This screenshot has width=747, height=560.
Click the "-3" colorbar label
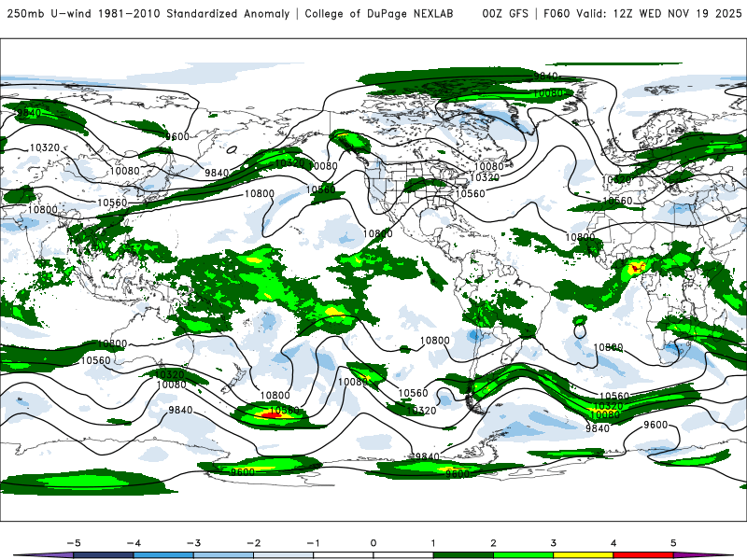(x=194, y=543)
